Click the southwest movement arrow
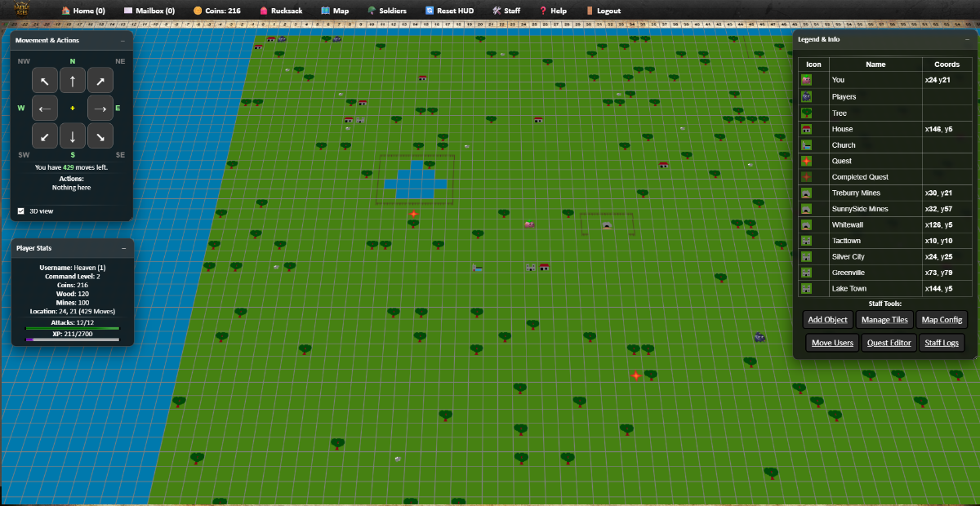980x506 pixels. pyautogui.click(x=45, y=135)
